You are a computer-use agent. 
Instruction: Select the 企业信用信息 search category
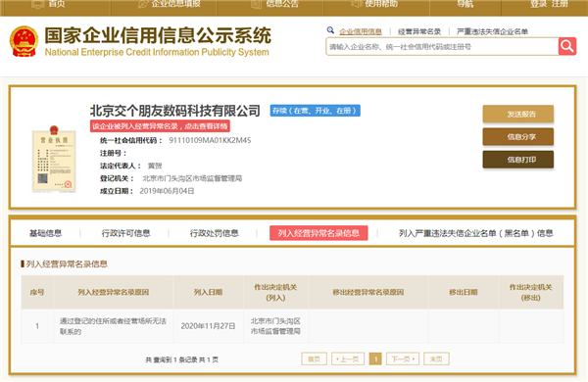coord(361,32)
